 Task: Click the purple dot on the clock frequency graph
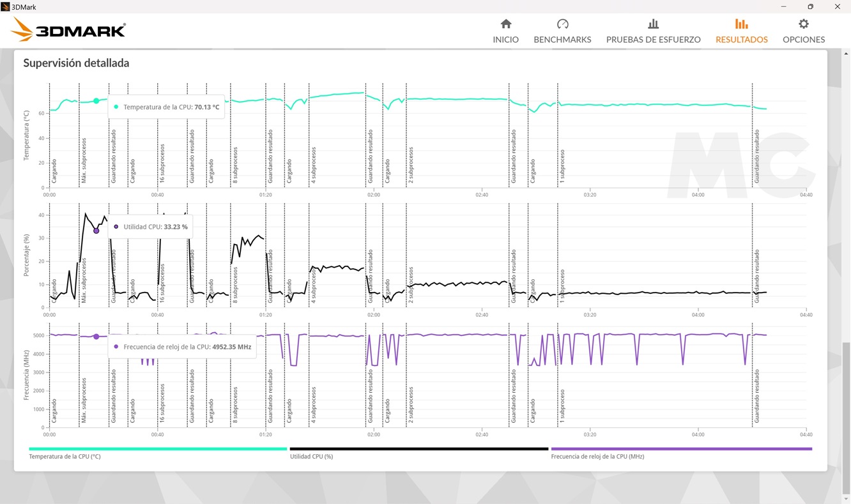click(96, 337)
